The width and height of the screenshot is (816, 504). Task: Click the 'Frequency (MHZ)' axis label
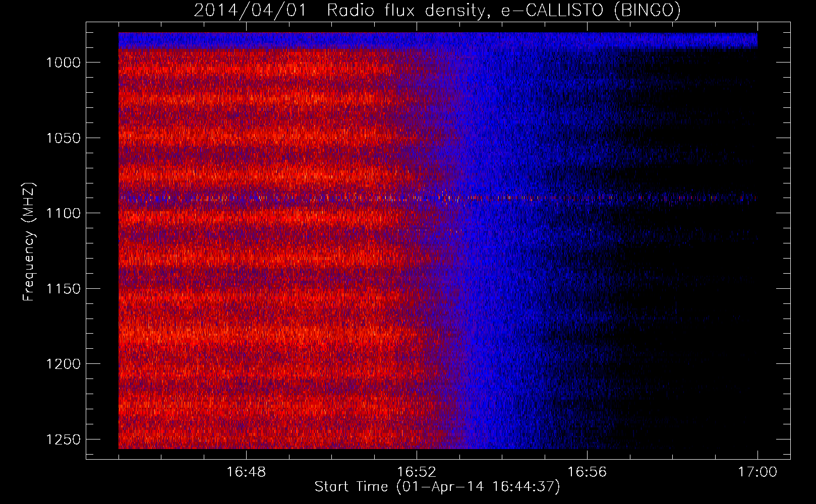(x=29, y=242)
